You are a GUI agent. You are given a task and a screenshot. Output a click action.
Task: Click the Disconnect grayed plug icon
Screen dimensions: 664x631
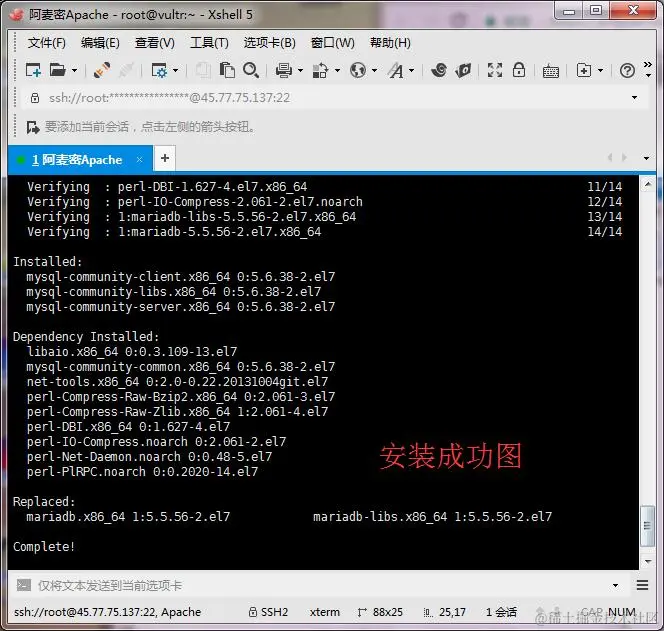tap(126, 70)
